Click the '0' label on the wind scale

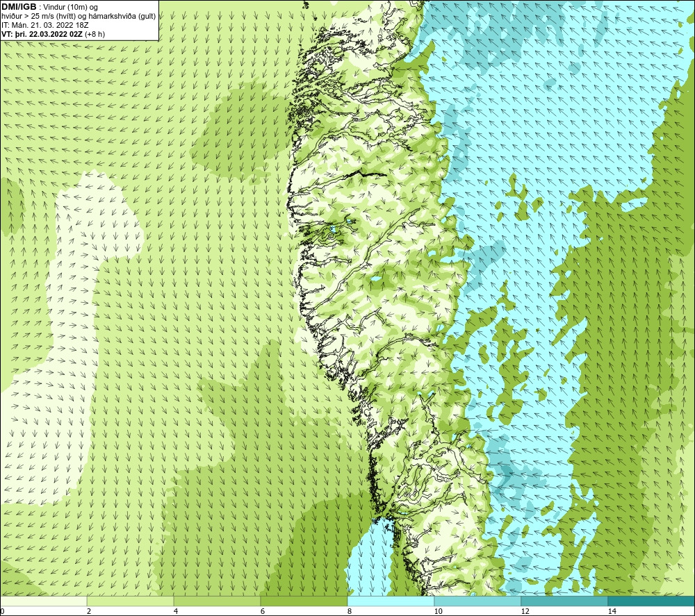point(2,611)
